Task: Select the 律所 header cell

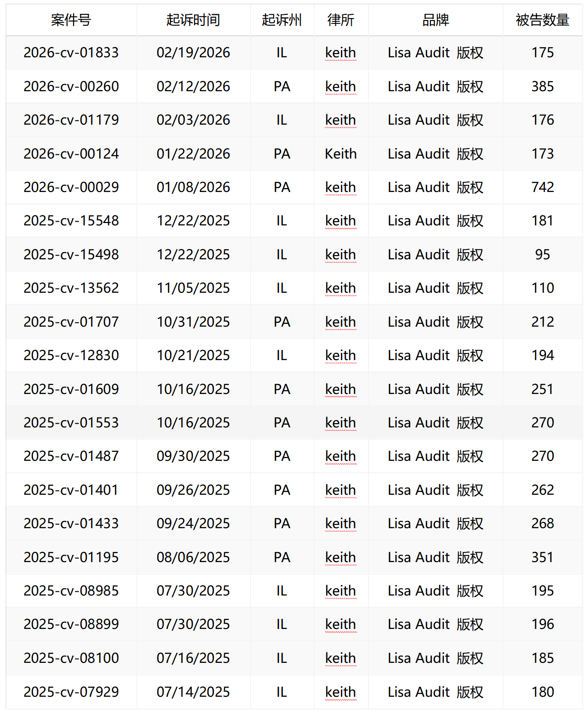Action: coord(341,20)
